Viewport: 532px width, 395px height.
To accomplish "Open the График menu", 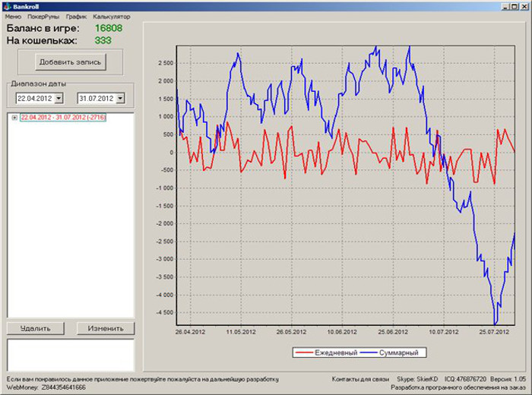I will 76,16.
